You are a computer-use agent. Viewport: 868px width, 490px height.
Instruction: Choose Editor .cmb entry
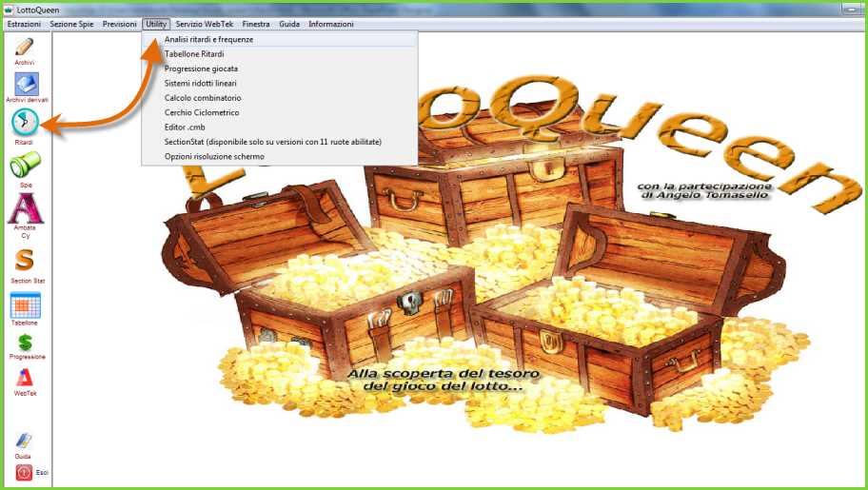[280, 127]
